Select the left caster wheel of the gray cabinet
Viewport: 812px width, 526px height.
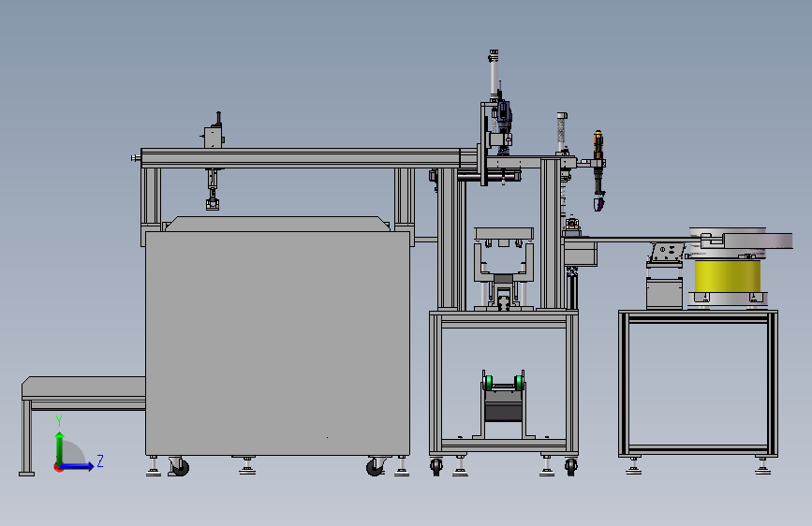tap(179, 467)
